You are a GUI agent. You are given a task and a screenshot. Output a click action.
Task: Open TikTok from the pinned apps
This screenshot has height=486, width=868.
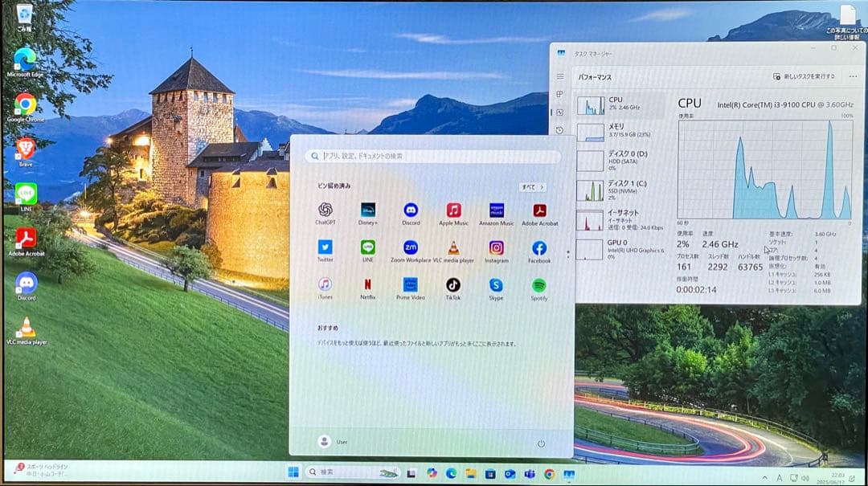[x=452, y=286]
